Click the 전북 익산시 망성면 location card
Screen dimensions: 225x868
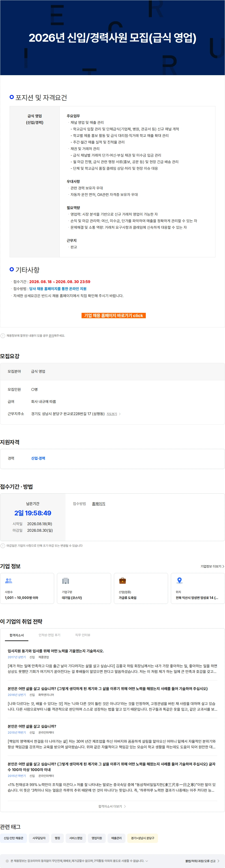click(198, 588)
